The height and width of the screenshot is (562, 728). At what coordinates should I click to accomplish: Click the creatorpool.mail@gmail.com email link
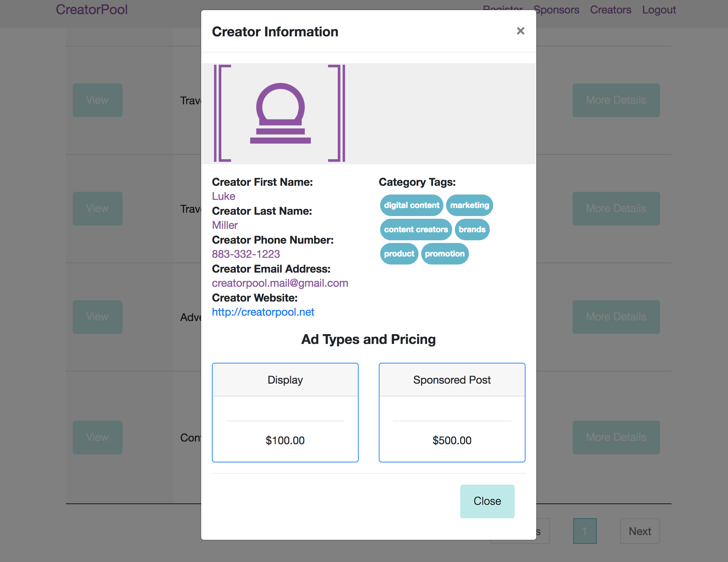280,283
